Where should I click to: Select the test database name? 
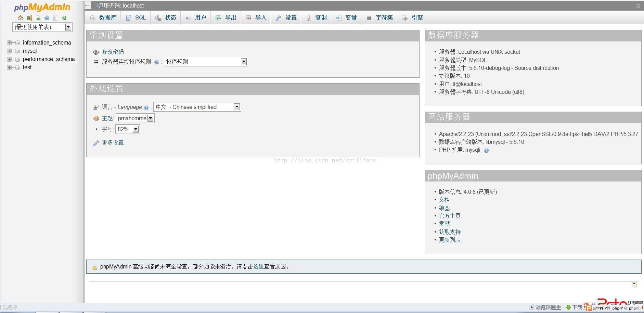27,67
